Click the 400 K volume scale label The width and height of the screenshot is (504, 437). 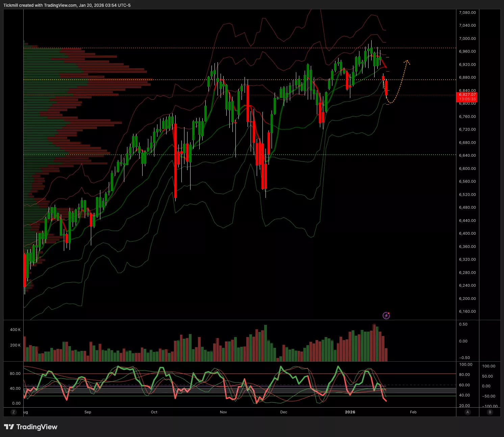point(15,330)
